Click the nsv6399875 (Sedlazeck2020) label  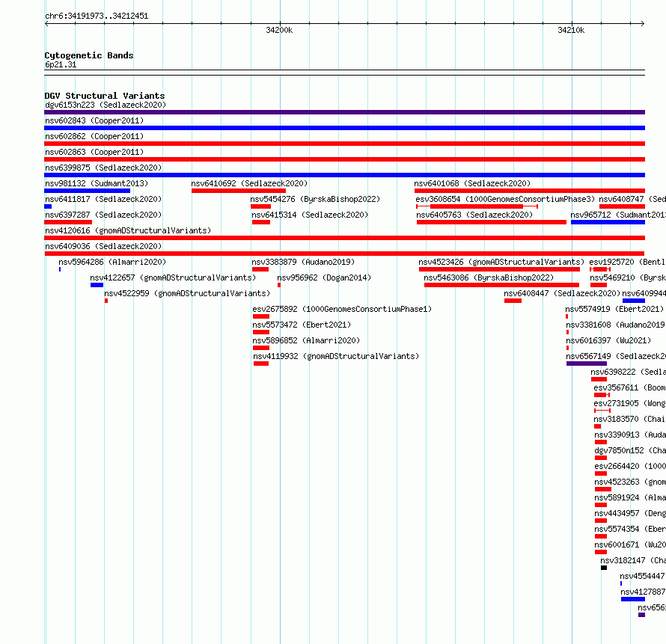(103, 168)
